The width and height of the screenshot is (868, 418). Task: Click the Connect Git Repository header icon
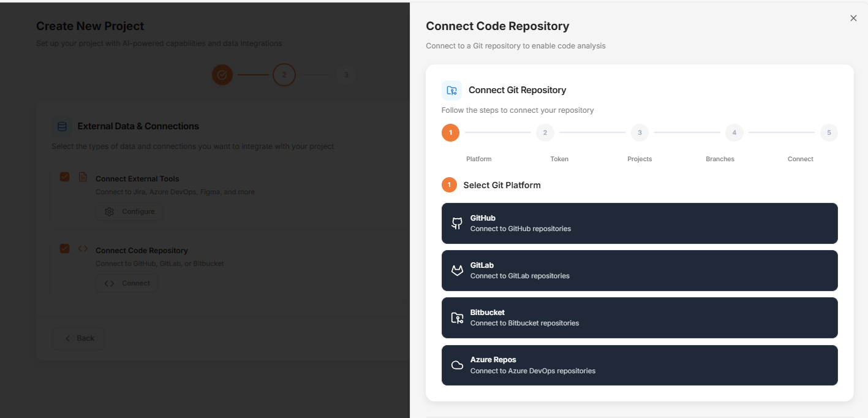[x=451, y=90]
